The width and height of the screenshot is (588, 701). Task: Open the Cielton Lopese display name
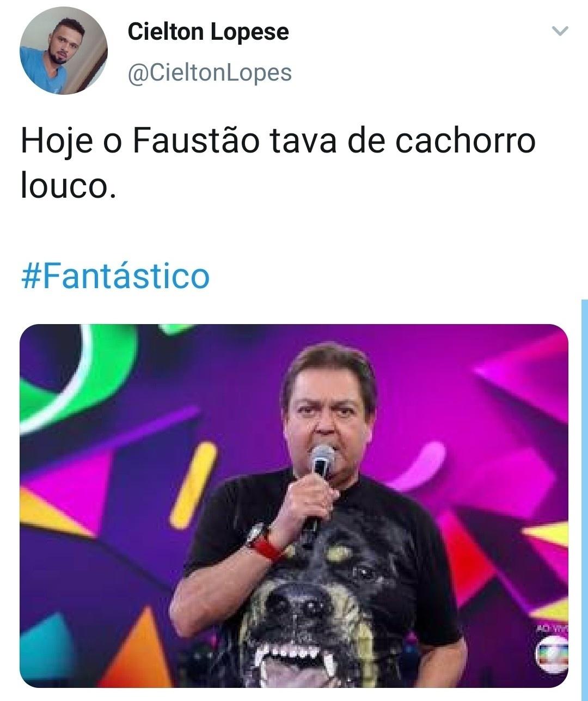click(x=208, y=32)
